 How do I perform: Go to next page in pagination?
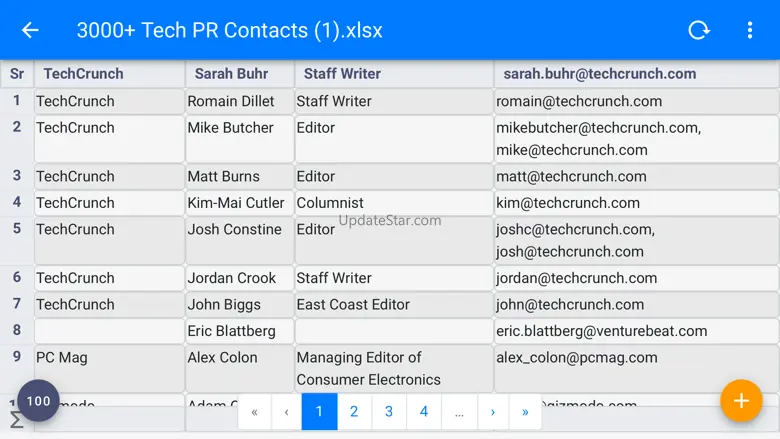(x=493, y=412)
